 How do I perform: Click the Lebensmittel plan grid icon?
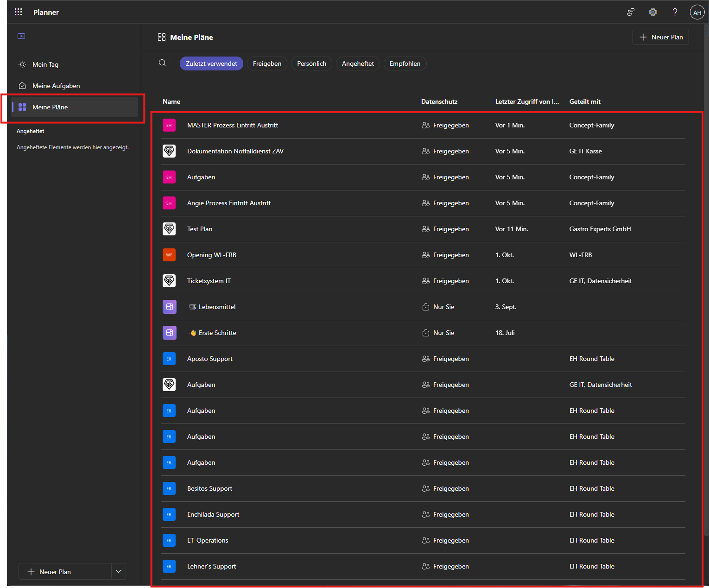coord(169,307)
